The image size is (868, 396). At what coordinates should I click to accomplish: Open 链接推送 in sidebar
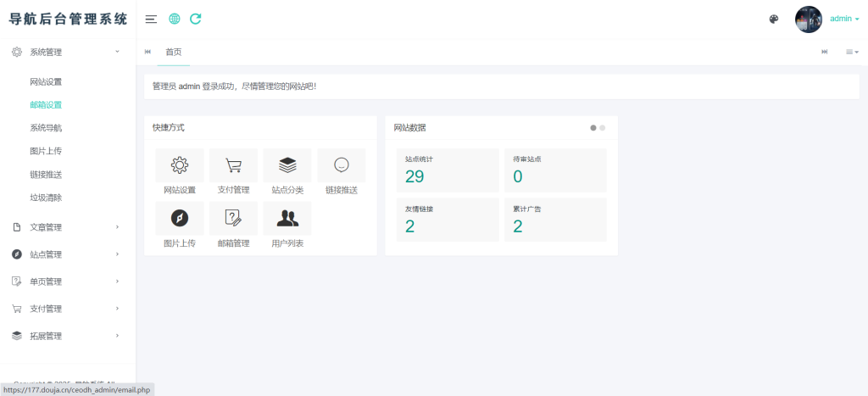pyautogui.click(x=46, y=175)
